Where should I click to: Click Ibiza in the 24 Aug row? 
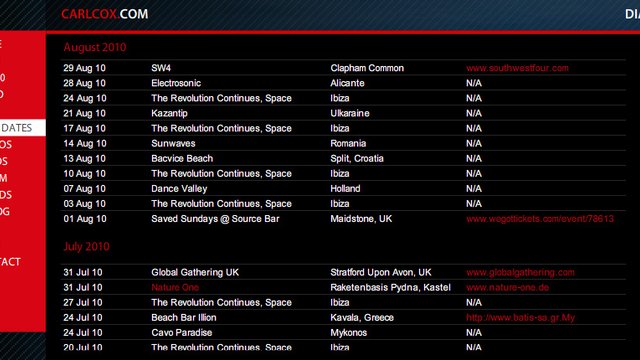(340, 98)
